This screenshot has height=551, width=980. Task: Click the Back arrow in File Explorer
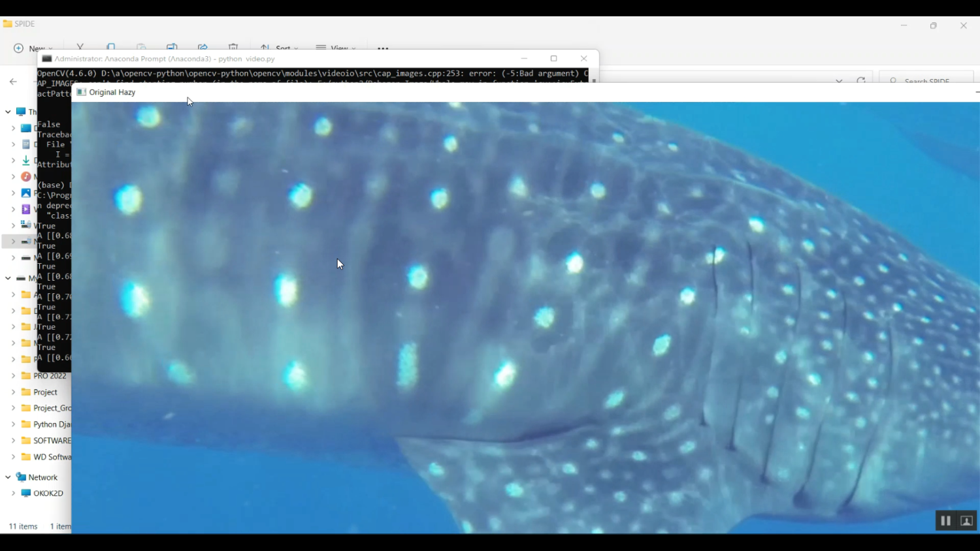click(x=13, y=82)
